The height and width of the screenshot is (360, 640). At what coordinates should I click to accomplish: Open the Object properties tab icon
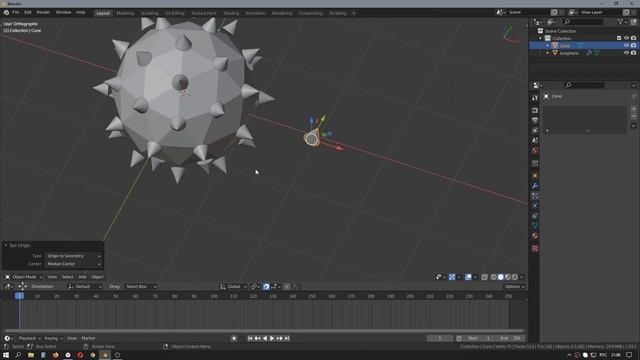pos(535,176)
